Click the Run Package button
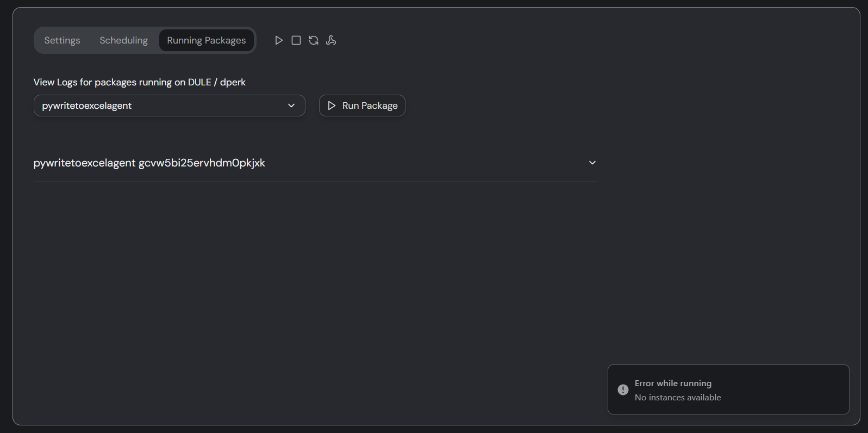The height and width of the screenshot is (433, 868). [x=362, y=106]
